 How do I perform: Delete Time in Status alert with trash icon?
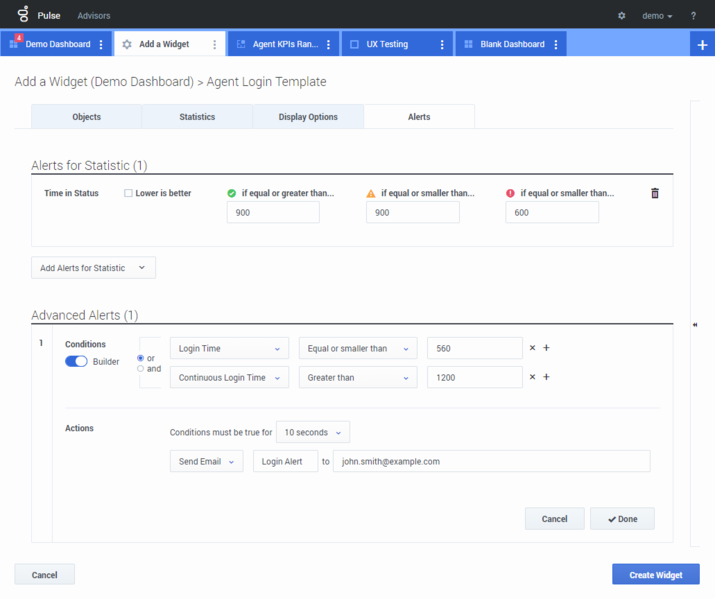(x=655, y=193)
